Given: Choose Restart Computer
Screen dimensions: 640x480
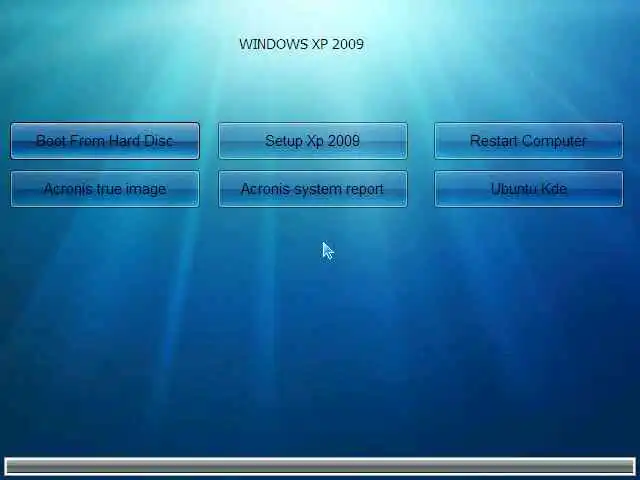Looking at the screenshot, I should [x=529, y=141].
